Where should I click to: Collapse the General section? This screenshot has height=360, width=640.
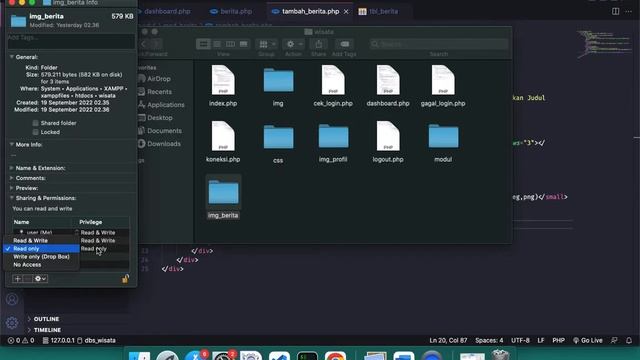click(x=11, y=57)
